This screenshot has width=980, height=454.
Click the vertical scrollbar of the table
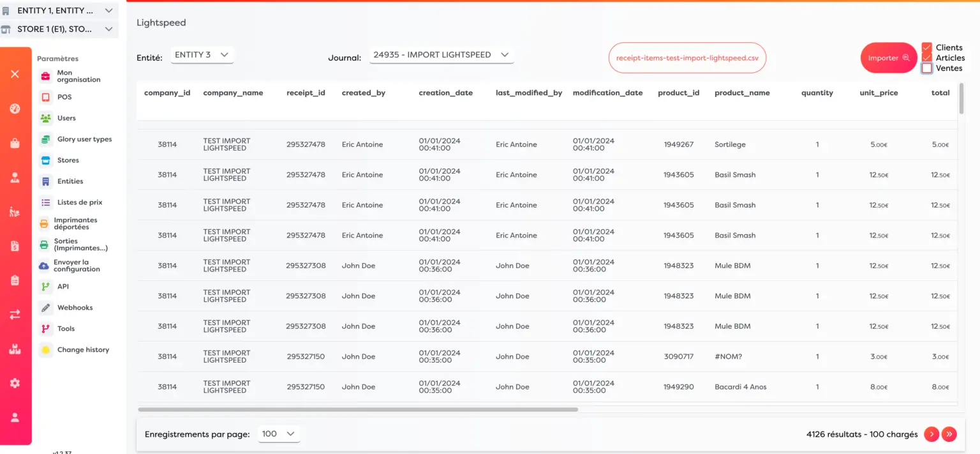coord(961,98)
